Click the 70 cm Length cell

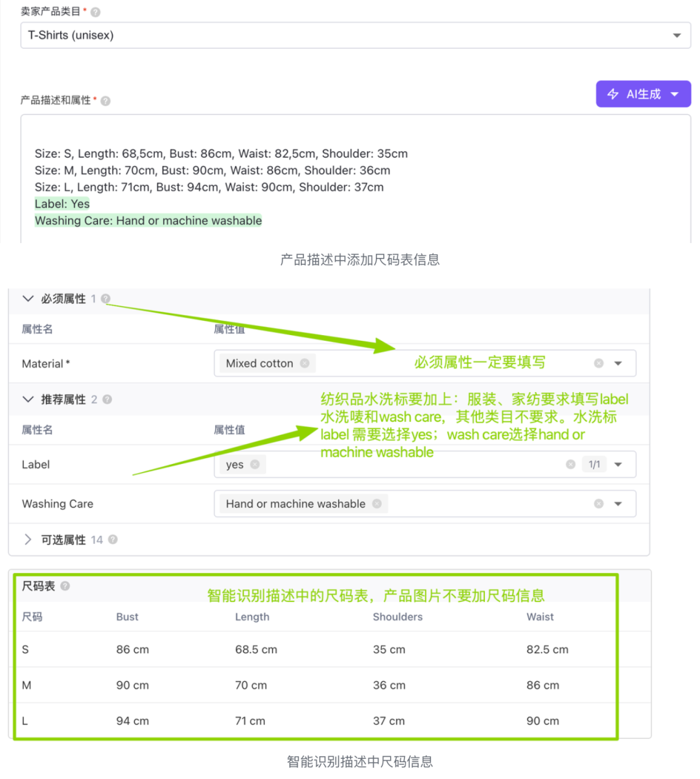(251, 685)
